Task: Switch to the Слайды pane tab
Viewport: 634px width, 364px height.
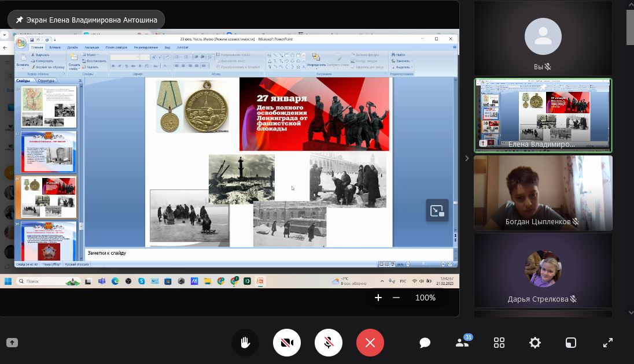Action: (23, 80)
